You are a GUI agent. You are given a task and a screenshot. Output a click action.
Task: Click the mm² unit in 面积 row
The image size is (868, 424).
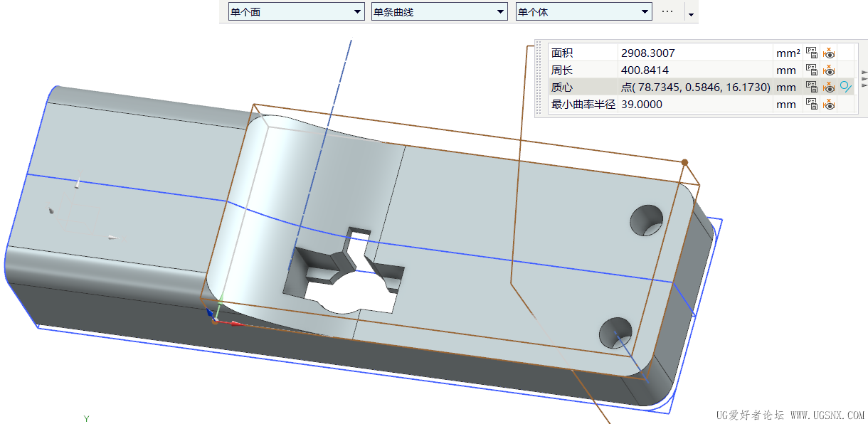click(x=788, y=53)
